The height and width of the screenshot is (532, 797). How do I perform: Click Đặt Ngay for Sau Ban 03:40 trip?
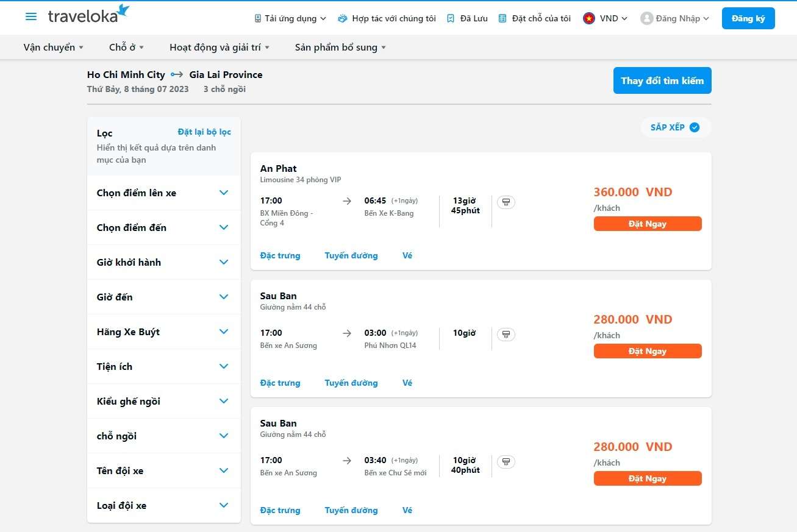point(648,478)
